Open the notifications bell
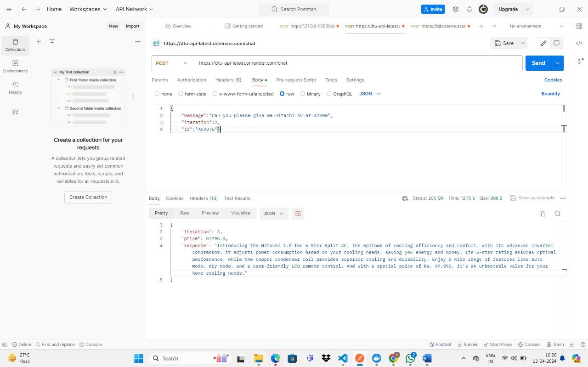Viewport: 588px width, 367px height. (469, 9)
